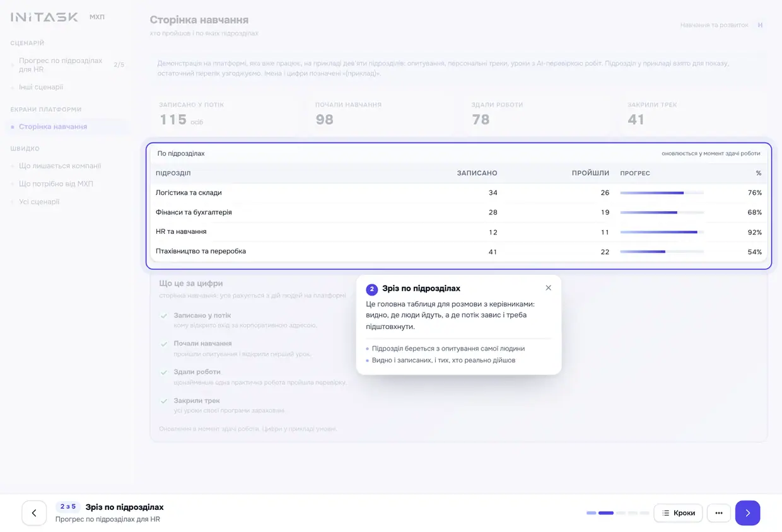The image size is (782, 532).
Task: Click the checkmark beside Записано у потік
Action: pos(164,316)
